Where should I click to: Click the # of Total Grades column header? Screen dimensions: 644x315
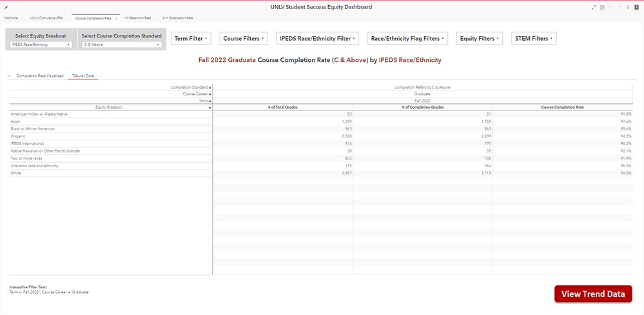click(x=282, y=107)
